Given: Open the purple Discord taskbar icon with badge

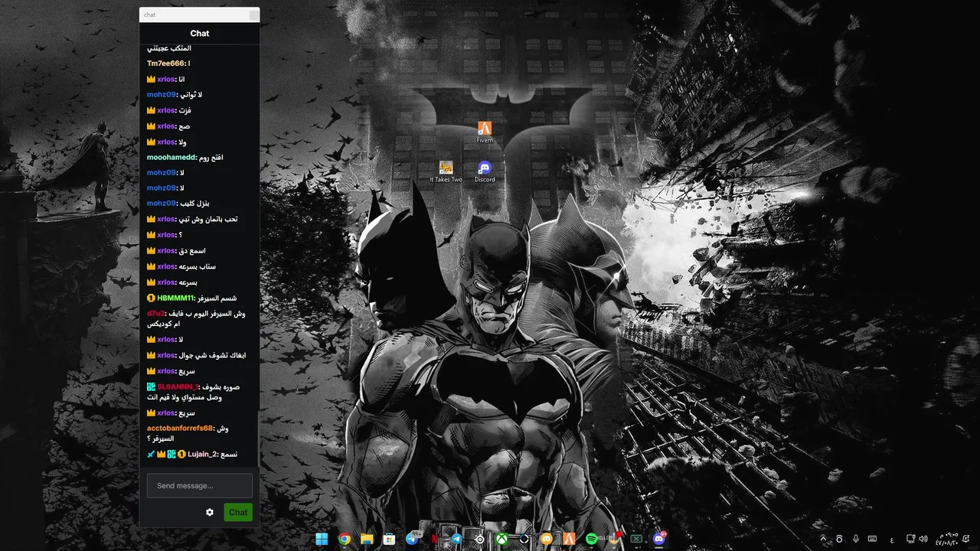Looking at the screenshot, I should [659, 539].
